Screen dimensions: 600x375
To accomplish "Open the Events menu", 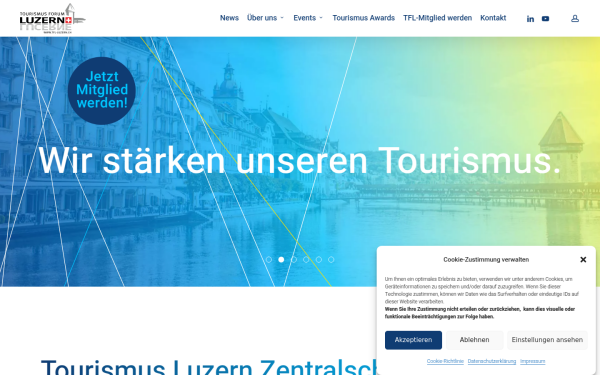I will coord(305,18).
